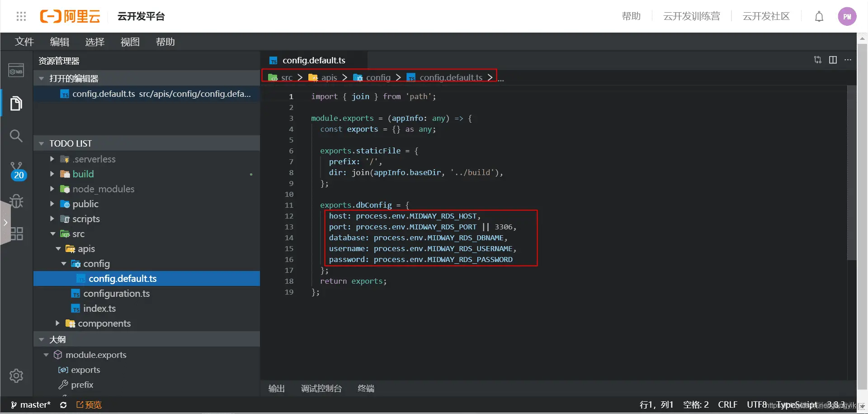Click the 帮助 link in top header

[x=631, y=16]
